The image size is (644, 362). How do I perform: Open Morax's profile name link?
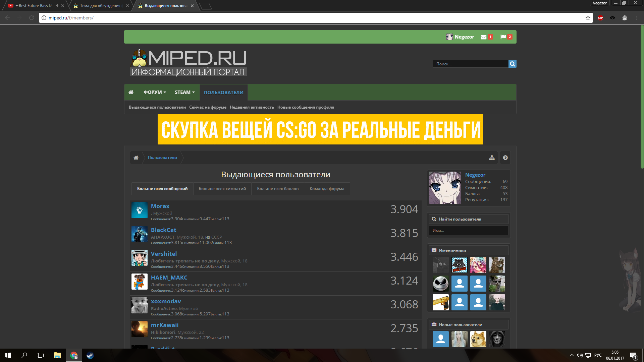(160, 206)
